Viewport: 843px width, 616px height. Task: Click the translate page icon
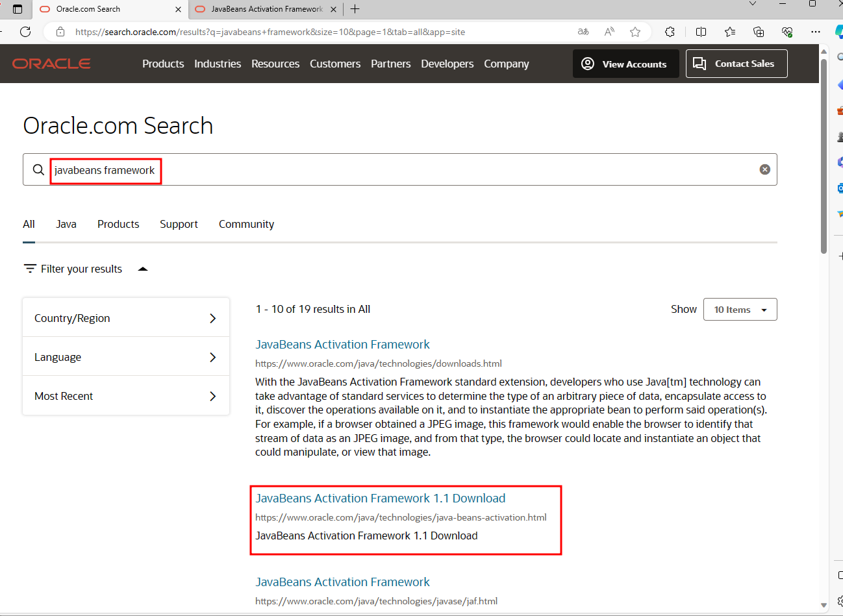click(x=583, y=32)
